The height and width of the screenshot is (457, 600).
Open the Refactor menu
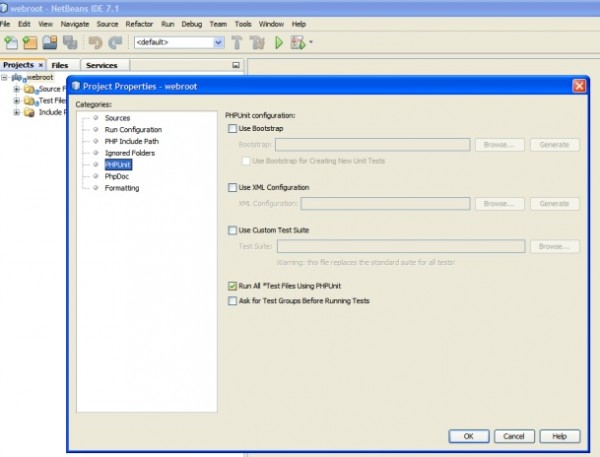139,24
